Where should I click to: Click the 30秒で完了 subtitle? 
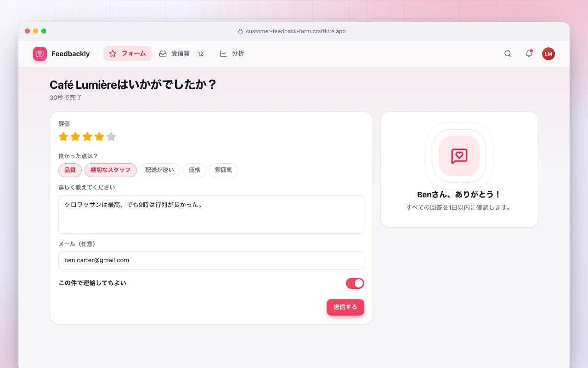pyautogui.click(x=66, y=98)
